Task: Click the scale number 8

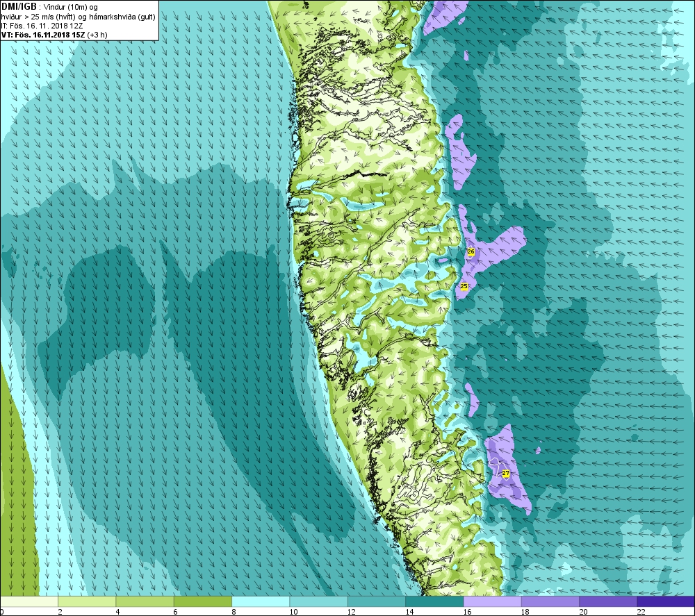Action: (234, 612)
